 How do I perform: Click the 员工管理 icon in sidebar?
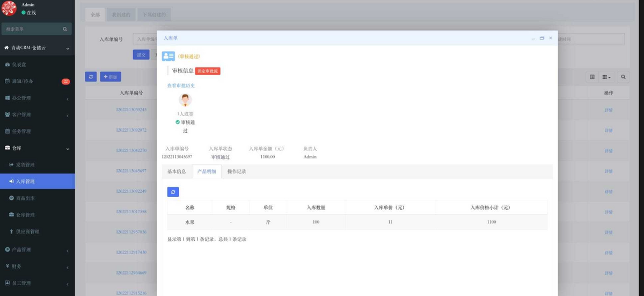click(7, 283)
